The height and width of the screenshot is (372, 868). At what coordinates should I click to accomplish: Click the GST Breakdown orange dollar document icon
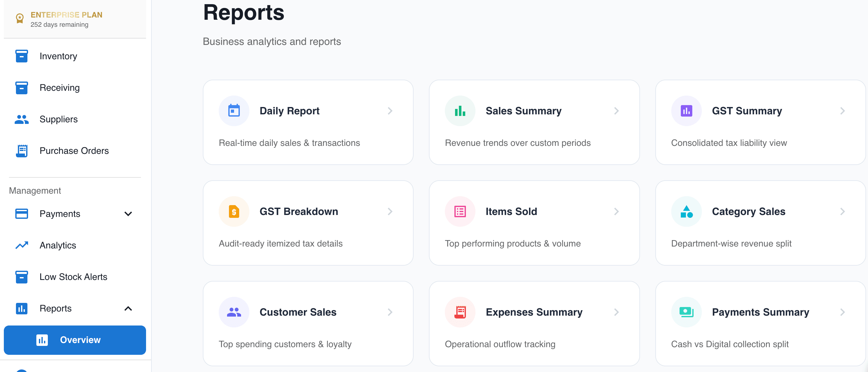click(x=234, y=211)
